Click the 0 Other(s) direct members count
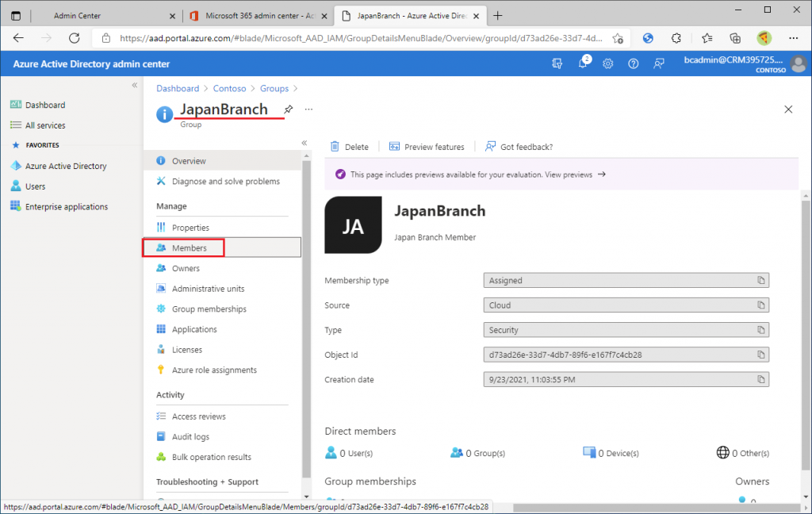The image size is (812, 514). (742, 453)
